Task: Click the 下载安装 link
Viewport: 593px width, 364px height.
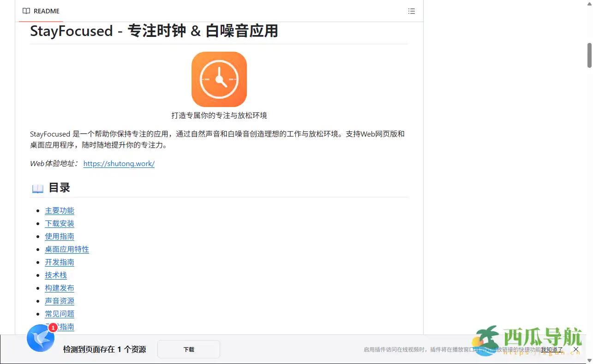Action: [x=60, y=223]
